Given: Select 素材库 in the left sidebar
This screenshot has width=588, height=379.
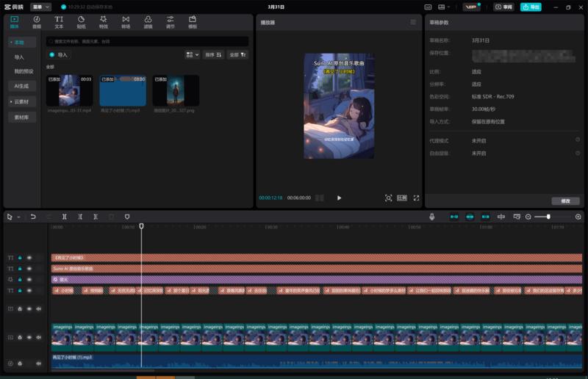Looking at the screenshot, I should coord(22,117).
